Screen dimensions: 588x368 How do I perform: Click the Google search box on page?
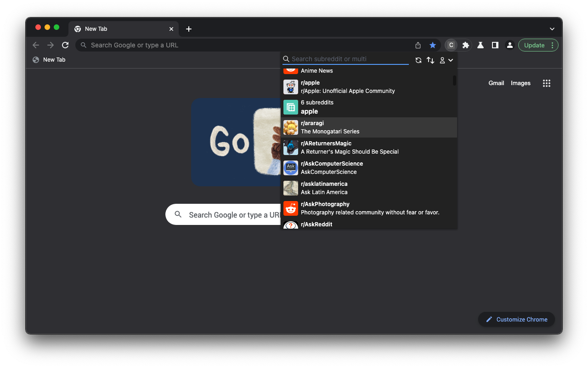pos(223,215)
